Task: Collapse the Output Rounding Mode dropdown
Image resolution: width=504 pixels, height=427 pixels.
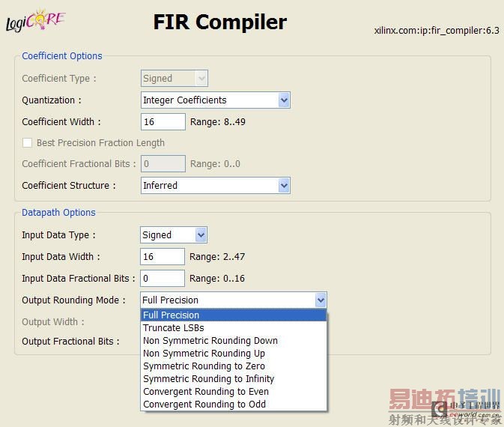Action: pos(321,300)
